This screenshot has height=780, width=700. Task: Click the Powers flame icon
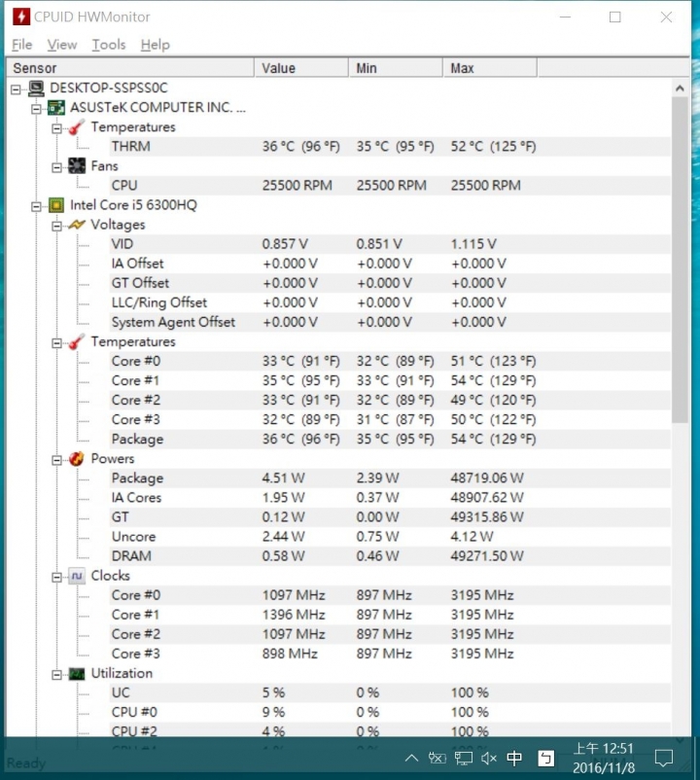[x=77, y=459]
